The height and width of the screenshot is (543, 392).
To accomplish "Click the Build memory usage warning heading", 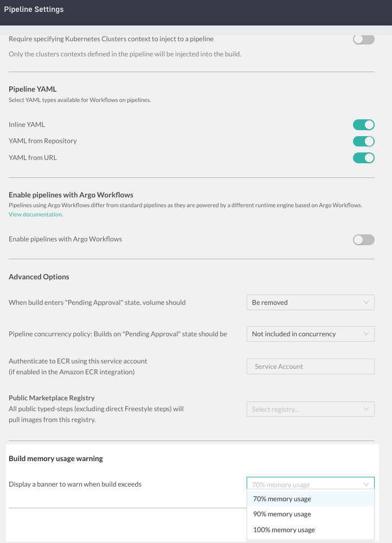I will [56, 459].
